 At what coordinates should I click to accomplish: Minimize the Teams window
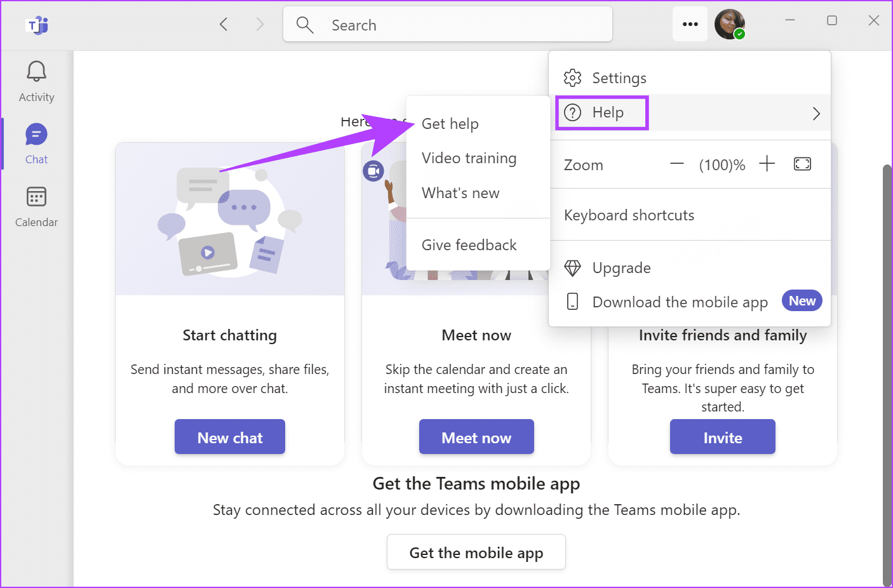(790, 20)
